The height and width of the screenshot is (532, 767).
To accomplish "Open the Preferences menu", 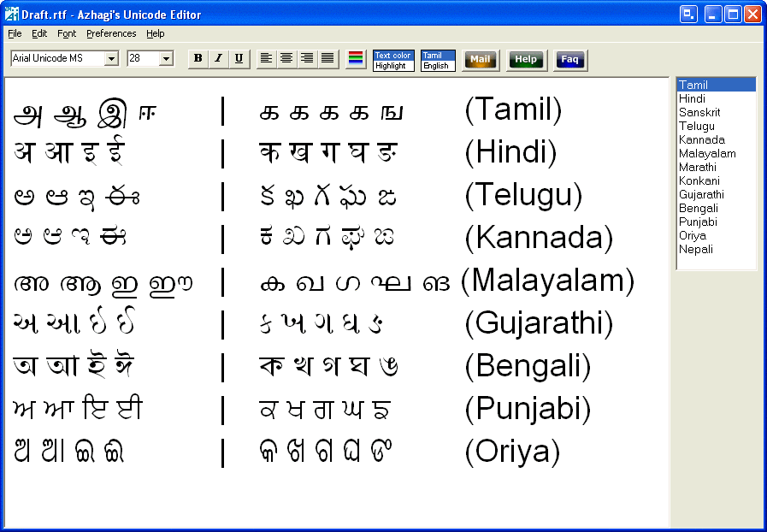I will tap(111, 33).
